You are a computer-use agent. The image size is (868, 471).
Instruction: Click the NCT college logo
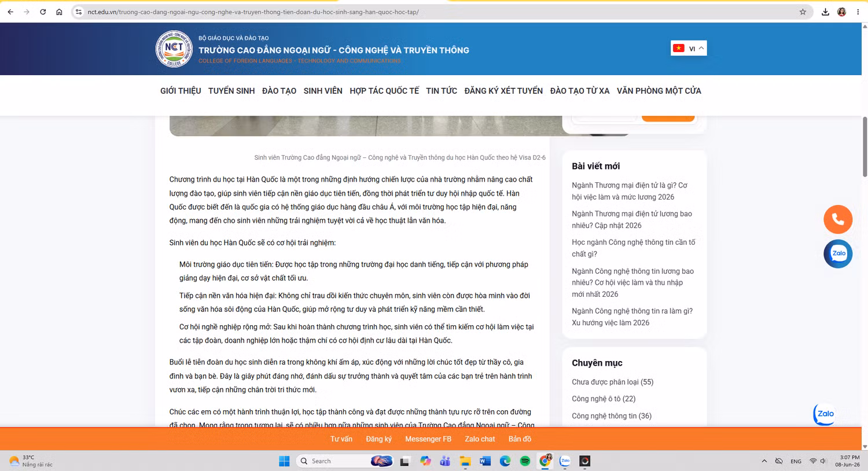click(x=174, y=49)
